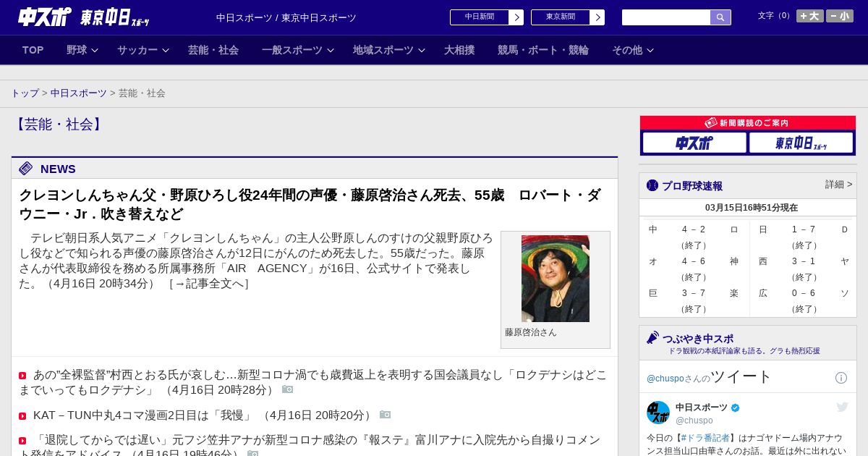Image resolution: width=868 pixels, height=456 pixels.
Task: Click the search magnifier button
Action: pos(720,17)
